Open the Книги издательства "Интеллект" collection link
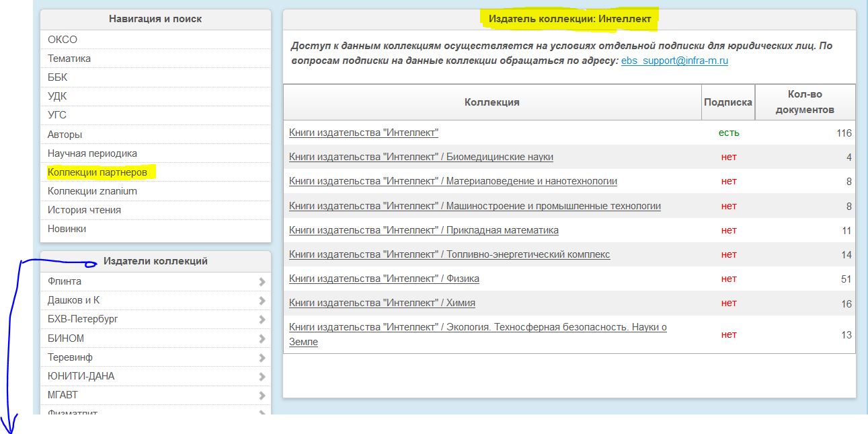This screenshot has width=868, height=434. click(x=364, y=133)
